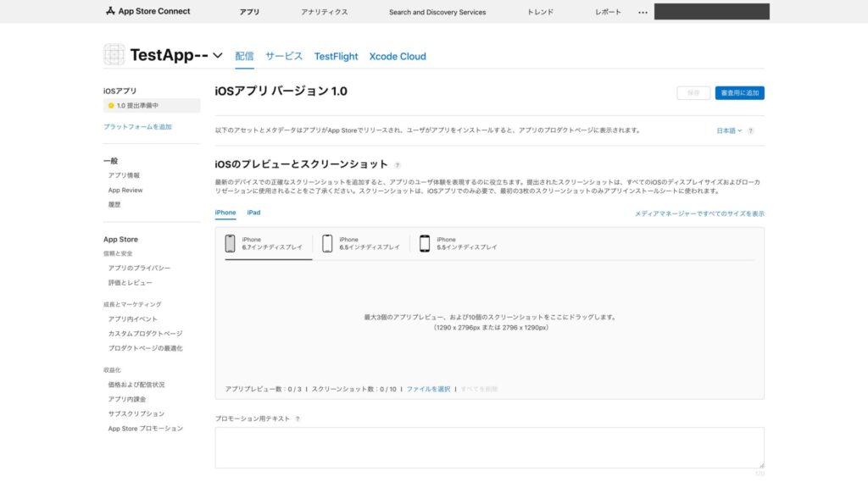
Task: Open アプリのプライバシー in sidebar
Action: pos(139,268)
